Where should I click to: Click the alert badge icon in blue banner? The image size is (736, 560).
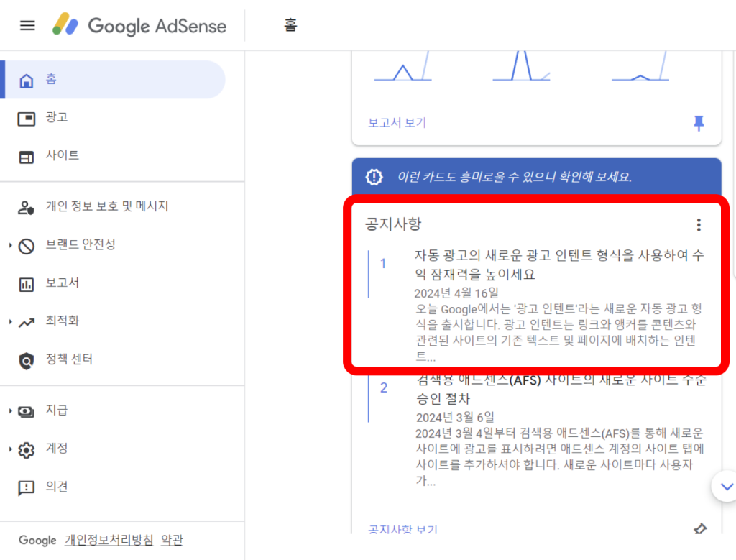(x=374, y=177)
